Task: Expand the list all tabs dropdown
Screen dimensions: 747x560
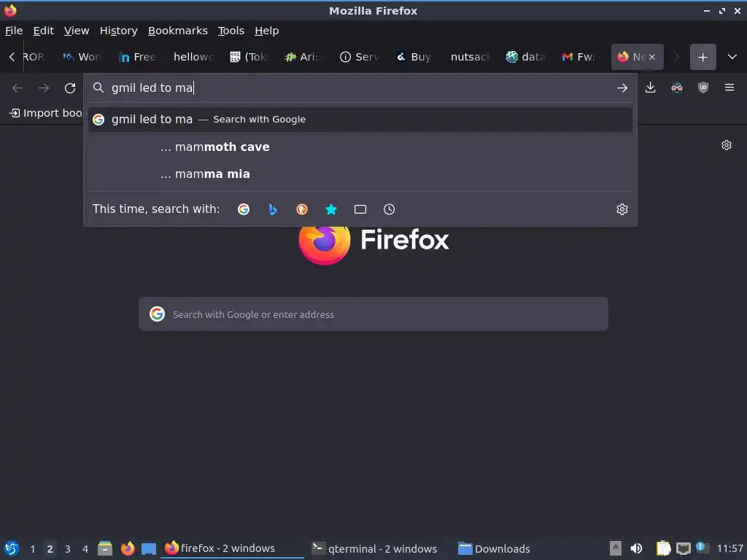Action: click(x=732, y=57)
